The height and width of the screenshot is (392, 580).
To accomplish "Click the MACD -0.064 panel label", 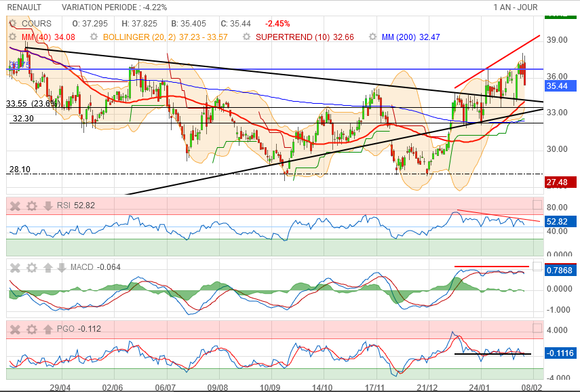I will click(x=96, y=267).
